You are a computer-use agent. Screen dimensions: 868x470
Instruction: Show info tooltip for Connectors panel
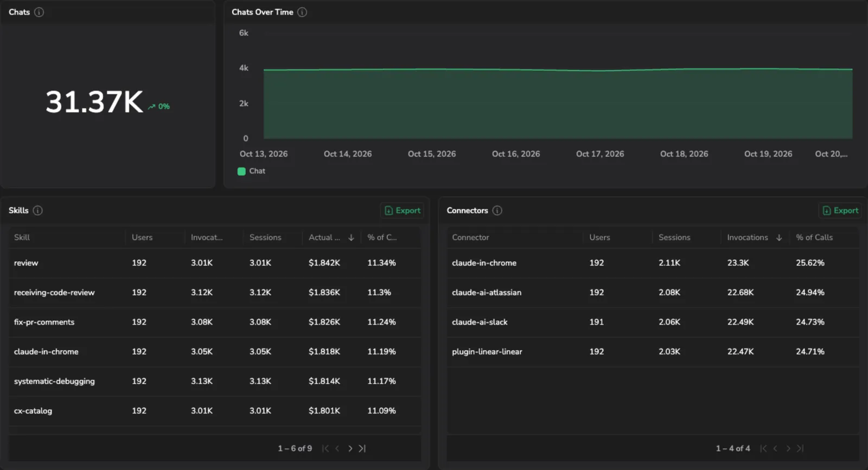pos(497,210)
